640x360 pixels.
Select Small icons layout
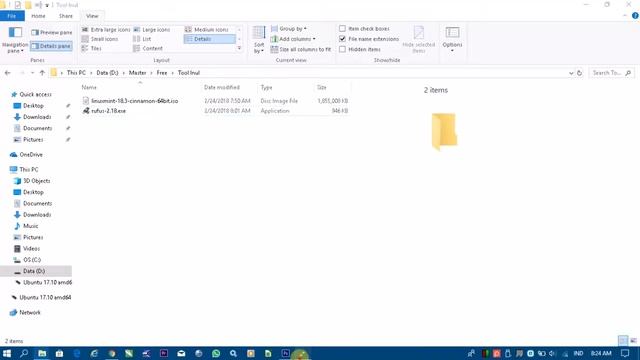pos(100,39)
